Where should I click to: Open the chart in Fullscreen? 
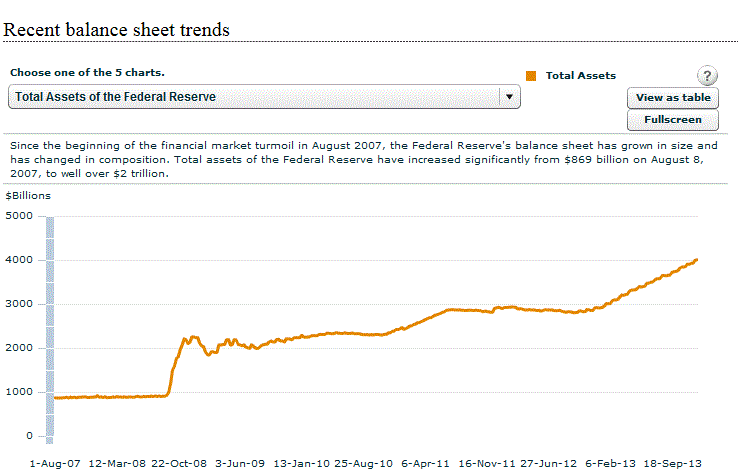point(673,120)
